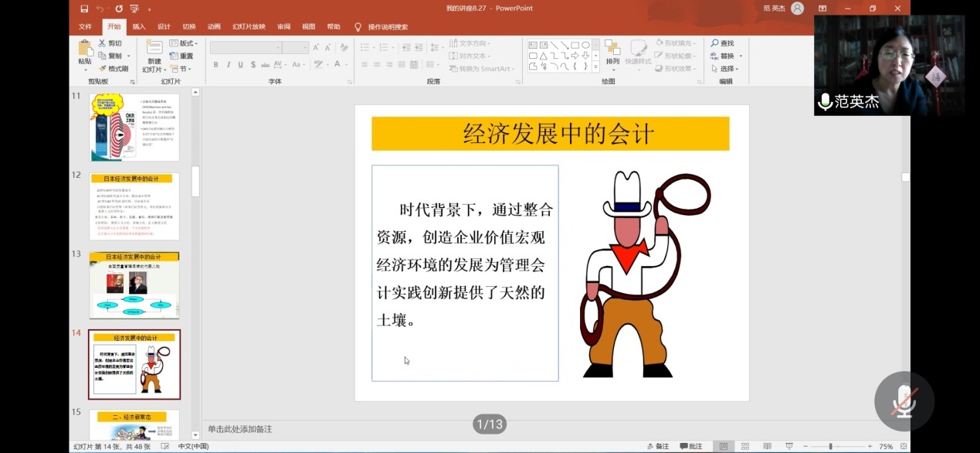The height and width of the screenshot is (453, 980).
Task: Open the comments (批注) pane
Action: [x=693, y=446]
